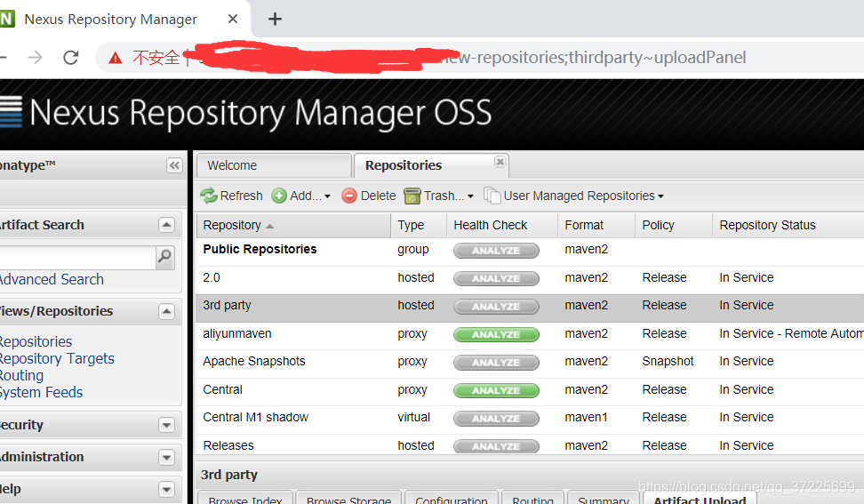Analyze the Central M1 shadow repository
864x504 pixels.
click(496, 419)
